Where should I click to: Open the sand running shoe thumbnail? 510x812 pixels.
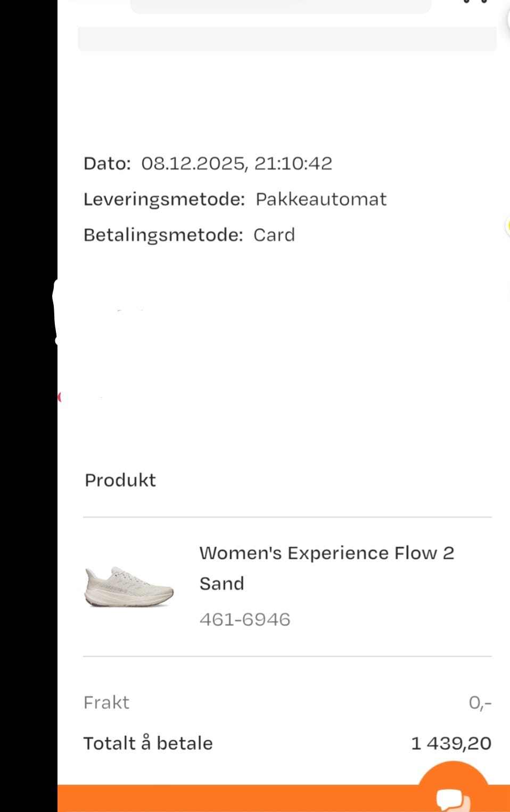point(129,586)
